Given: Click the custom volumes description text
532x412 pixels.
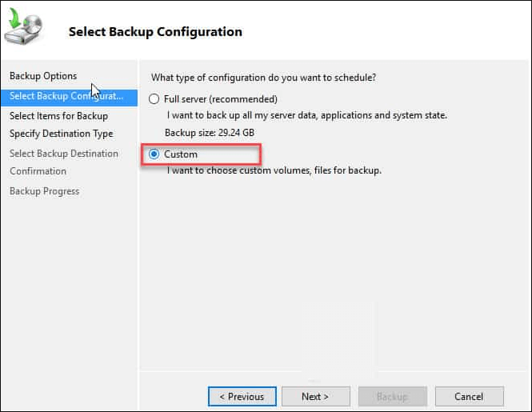Looking at the screenshot, I should [274, 170].
